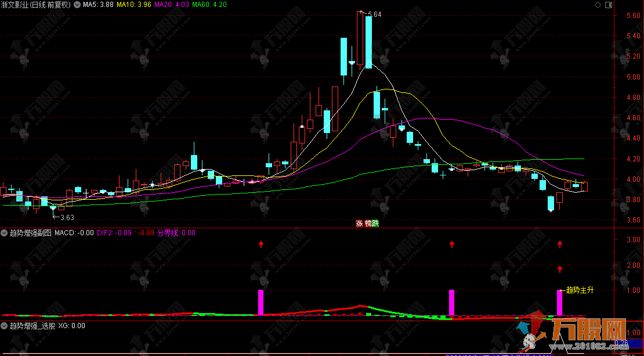Toggle the side panel layout icon
Screen dimensions: 644x356
point(609,5)
